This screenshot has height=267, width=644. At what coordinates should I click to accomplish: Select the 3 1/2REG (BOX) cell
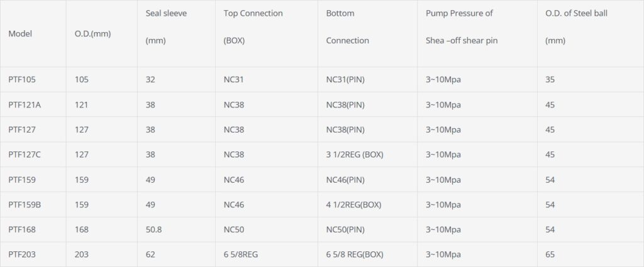pos(355,155)
